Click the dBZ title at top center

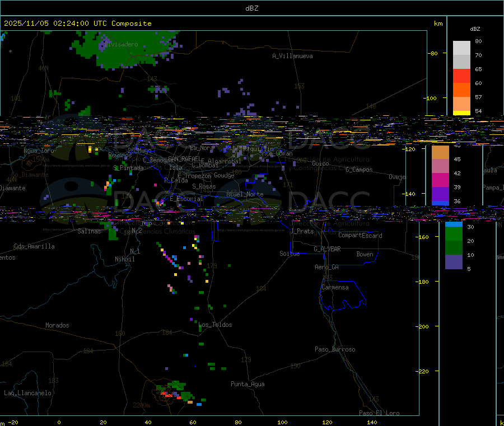click(x=251, y=8)
